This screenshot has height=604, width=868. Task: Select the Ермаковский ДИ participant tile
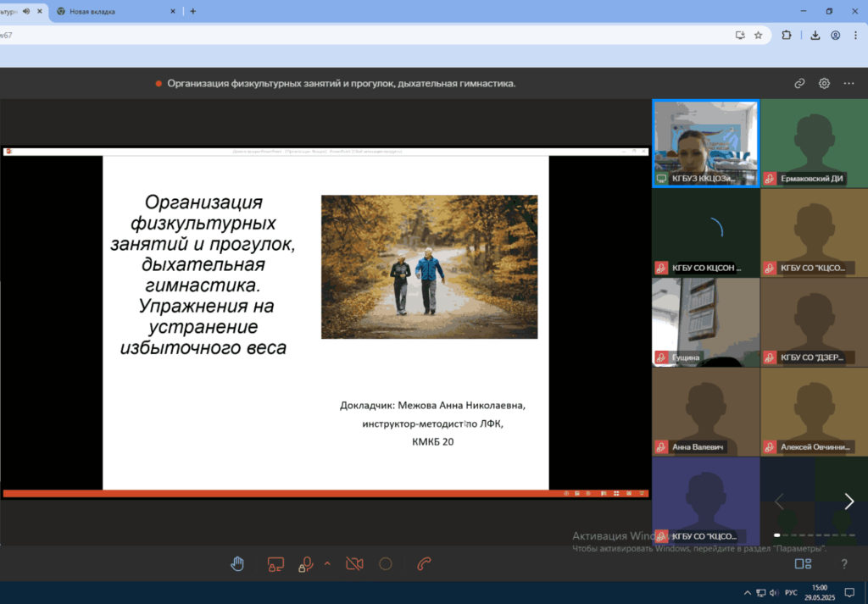pyautogui.click(x=815, y=144)
